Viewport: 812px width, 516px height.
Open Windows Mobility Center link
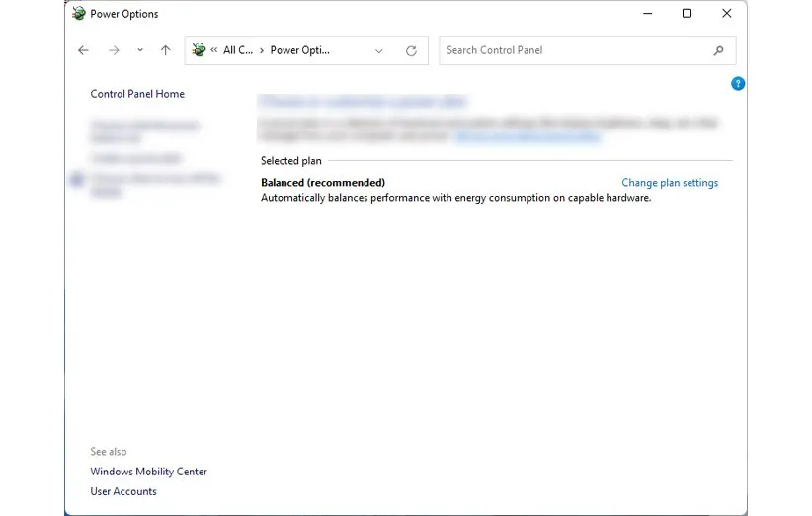tap(148, 472)
